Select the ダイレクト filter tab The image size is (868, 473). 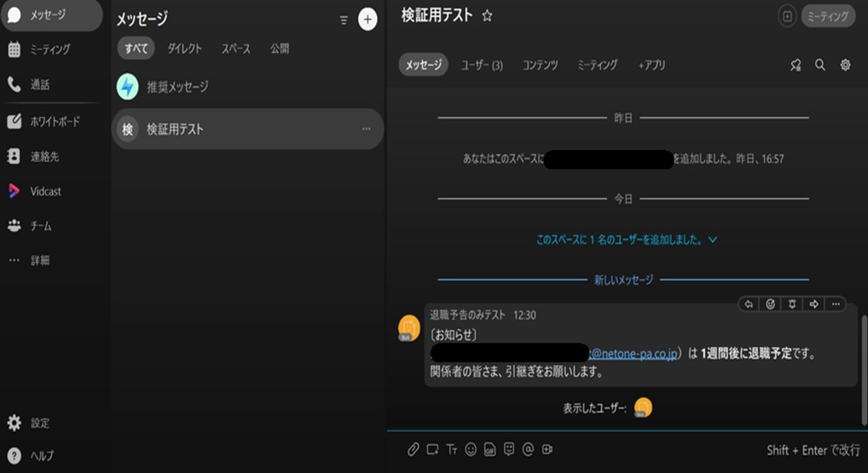coord(185,49)
